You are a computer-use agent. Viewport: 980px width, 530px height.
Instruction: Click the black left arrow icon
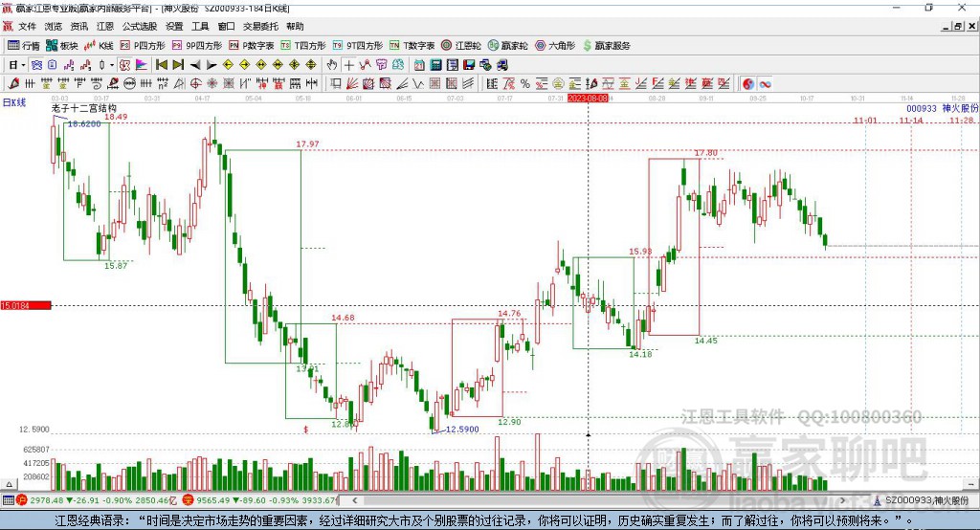(195, 65)
